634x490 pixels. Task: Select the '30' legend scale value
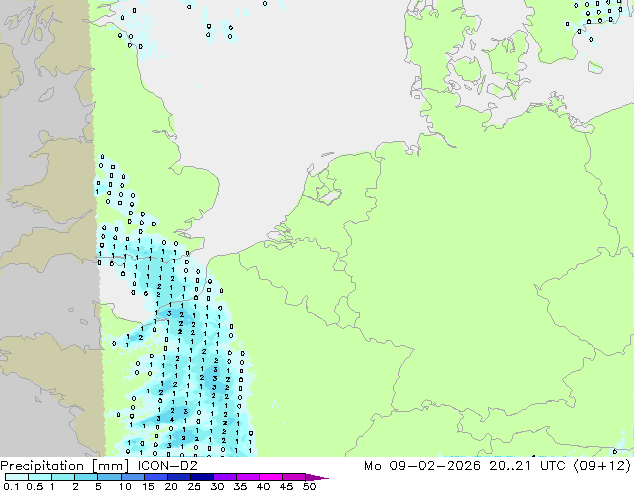pyautogui.click(x=217, y=486)
